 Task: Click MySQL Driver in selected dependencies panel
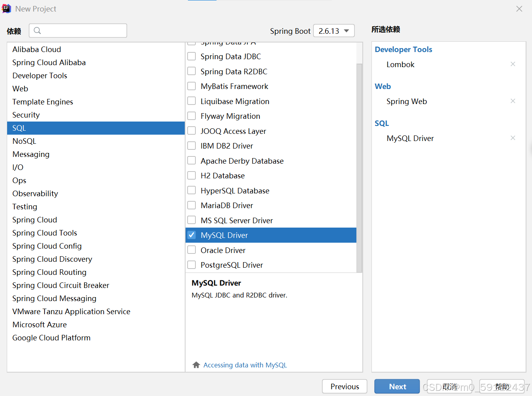tap(410, 138)
